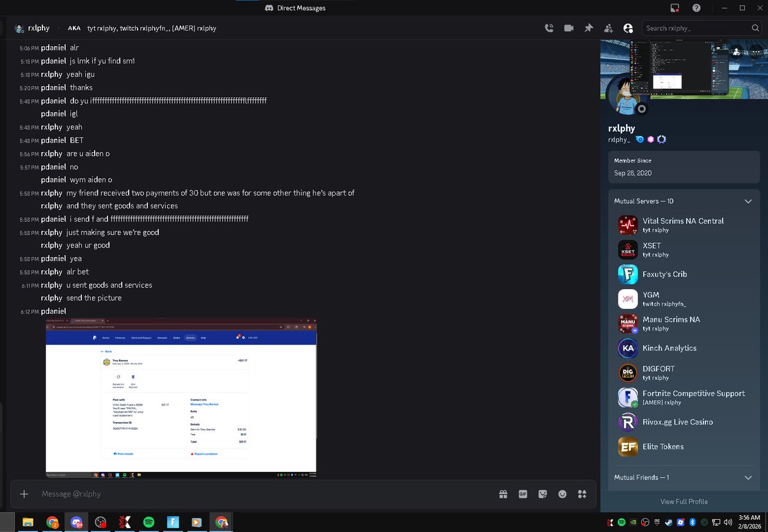The width and height of the screenshot is (768, 532).
Task: Click the Bluetooth icon in system tray
Action: [692, 522]
